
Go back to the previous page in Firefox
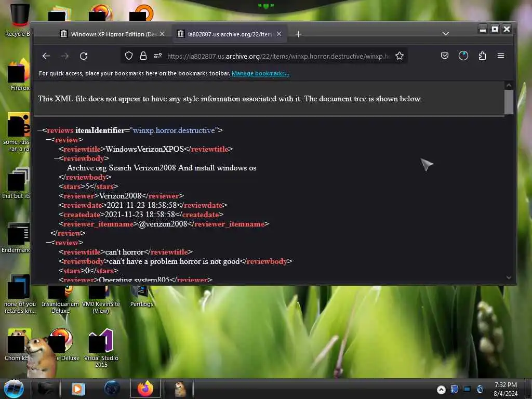pos(46,56)
